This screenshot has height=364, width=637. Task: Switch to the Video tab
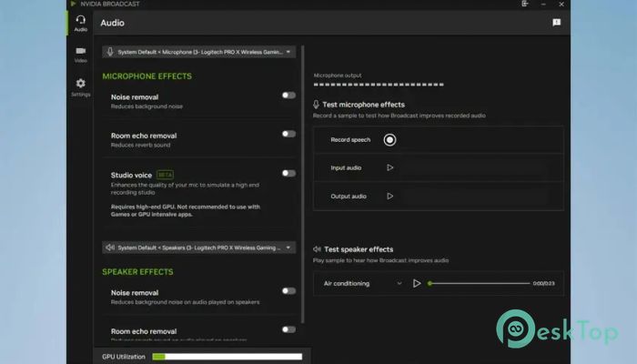click(x=80, y=55)
